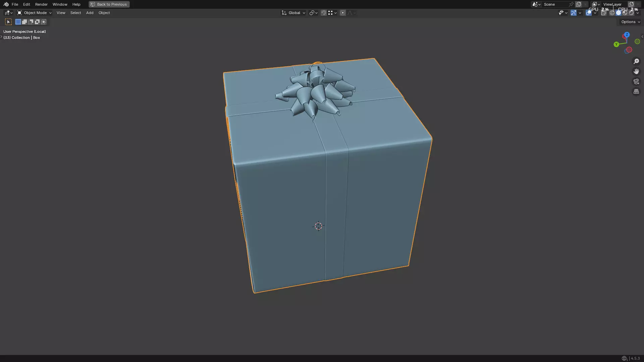The image size is (644, 362).
Task: Choose Invert Existing Selection mode
Action: pos(37,22)
